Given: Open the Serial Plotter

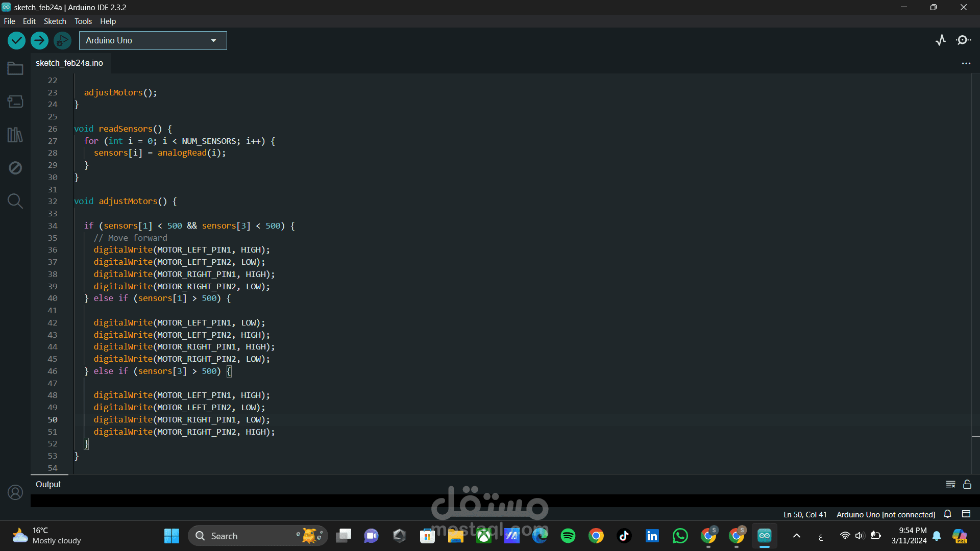Looking at the screenshot, I should point(941,40).
